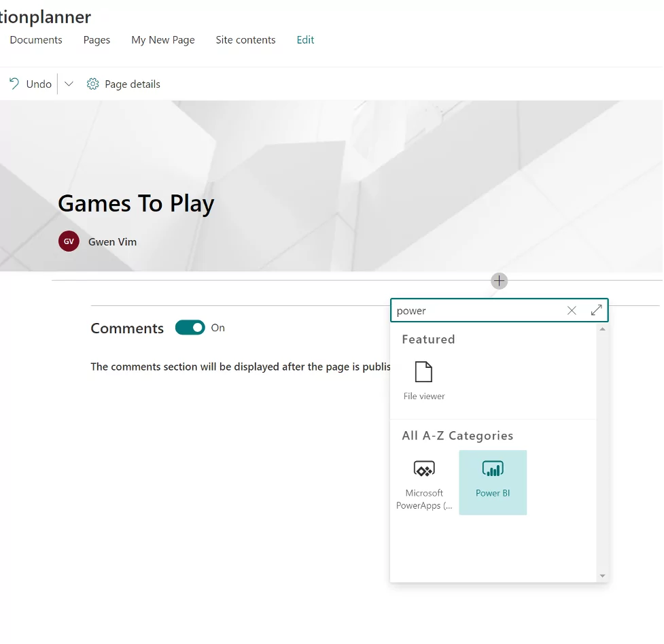Click the Page details label

(x=133, y=84)
